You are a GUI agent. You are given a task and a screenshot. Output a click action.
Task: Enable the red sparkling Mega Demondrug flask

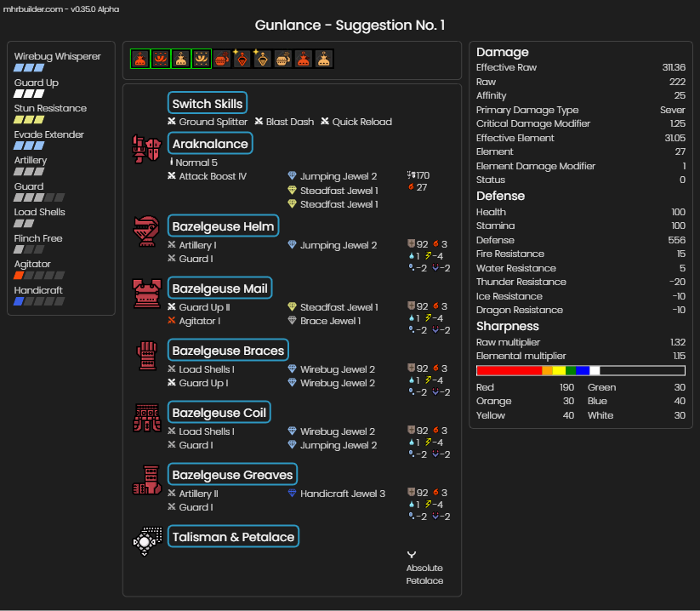pyautogui.click(x=242, y=59)
